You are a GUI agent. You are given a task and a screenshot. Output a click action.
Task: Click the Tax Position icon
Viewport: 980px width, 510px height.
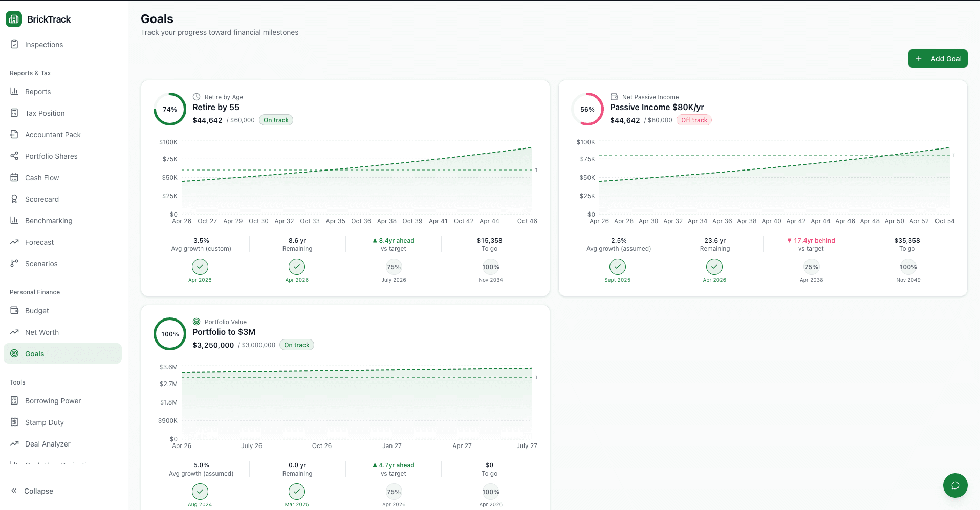(14, 113)
